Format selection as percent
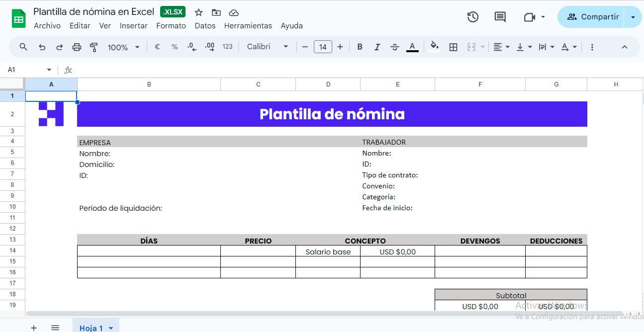This screenshot has width=644, height=332. (175, 47)
